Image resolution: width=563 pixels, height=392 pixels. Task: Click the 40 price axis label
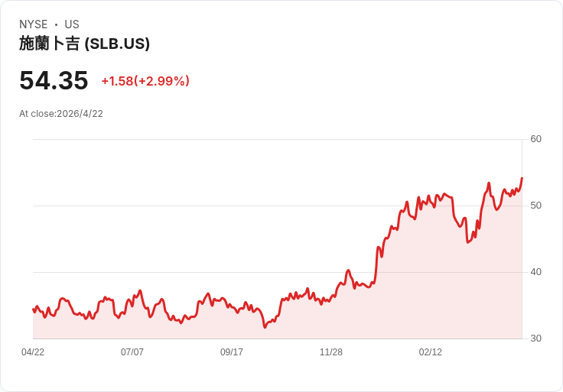[x=535, y=272]
